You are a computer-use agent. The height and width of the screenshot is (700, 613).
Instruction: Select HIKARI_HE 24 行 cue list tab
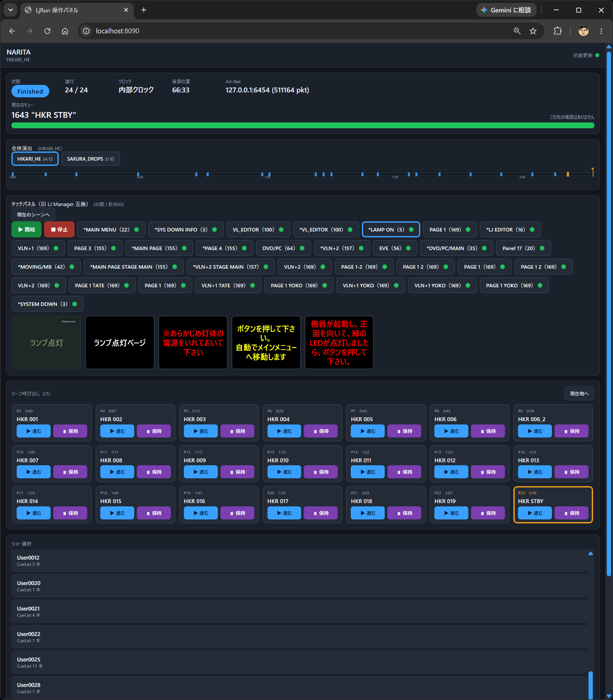pos(35,159)
